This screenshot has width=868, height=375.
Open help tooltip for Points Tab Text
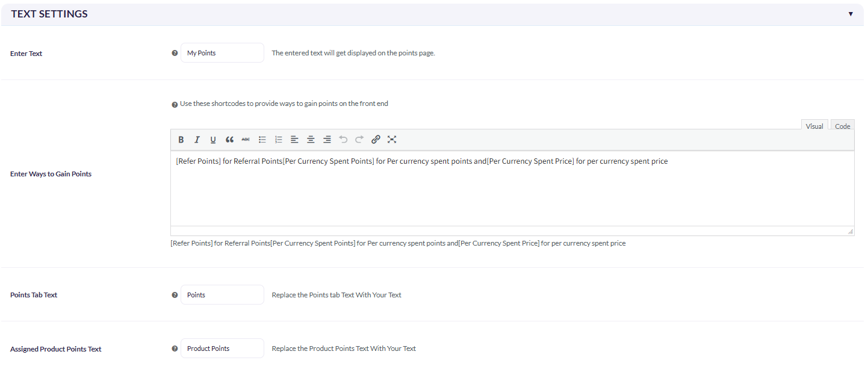175,295
